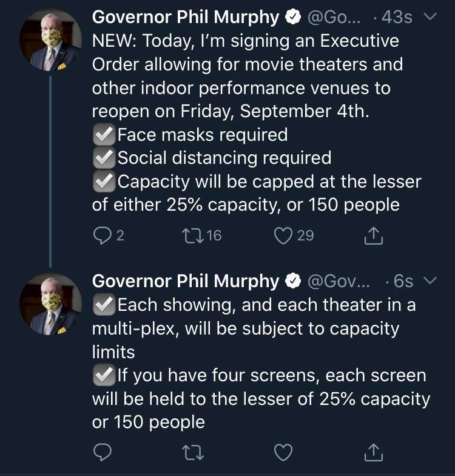
Task: Click the checkmark beside Each showing
Action: click(104, 305)
